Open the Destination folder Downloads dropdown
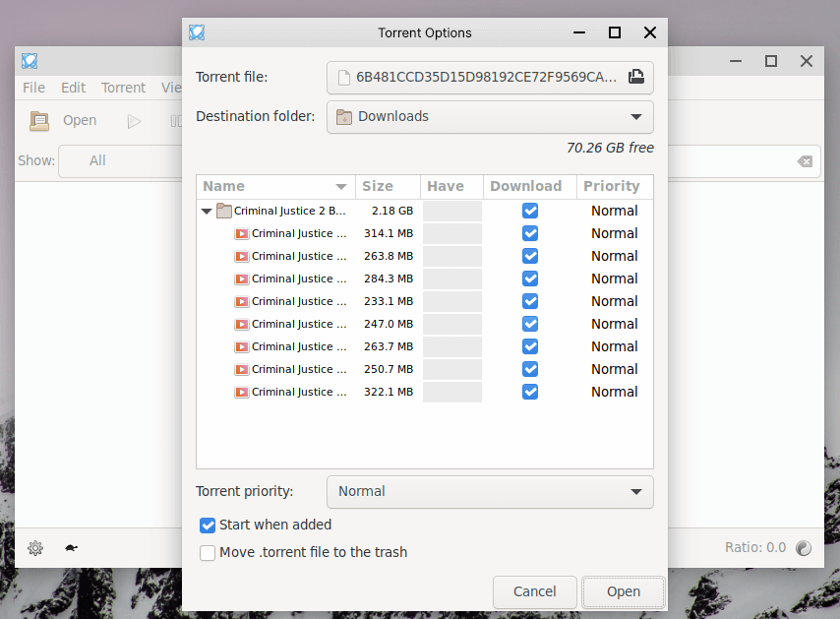Image resolution: width=840 pixels, height=619 pixels. [490, 117]
